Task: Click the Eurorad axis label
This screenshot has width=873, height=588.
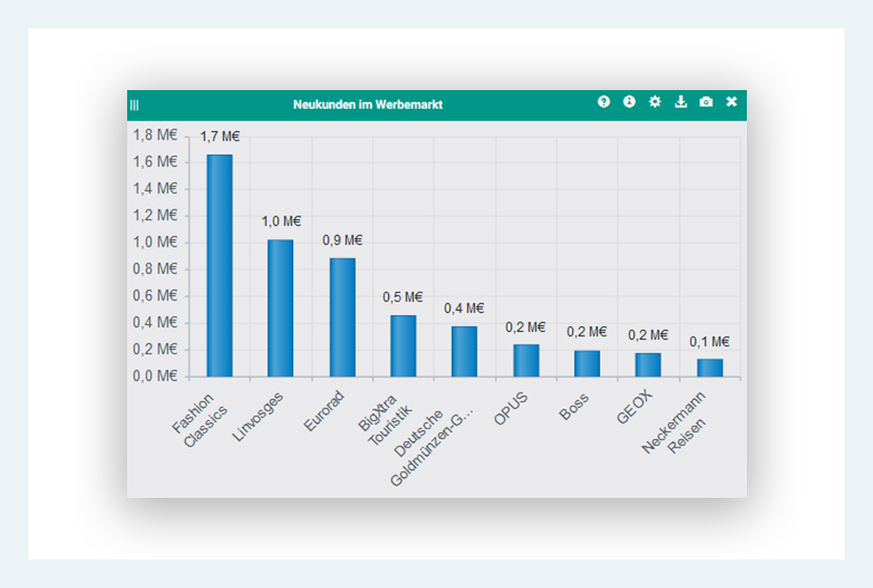Action: [324, 411]
